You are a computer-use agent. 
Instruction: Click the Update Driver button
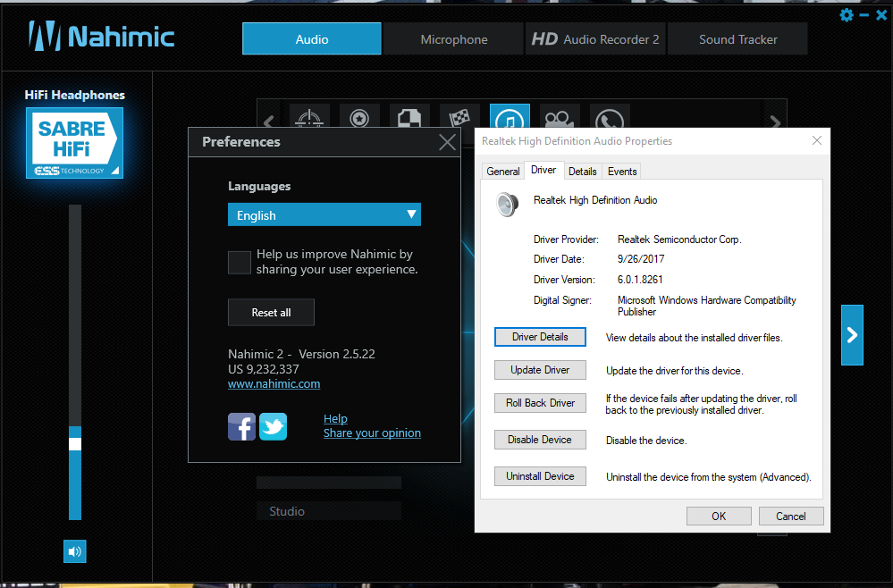coord(540,370)
